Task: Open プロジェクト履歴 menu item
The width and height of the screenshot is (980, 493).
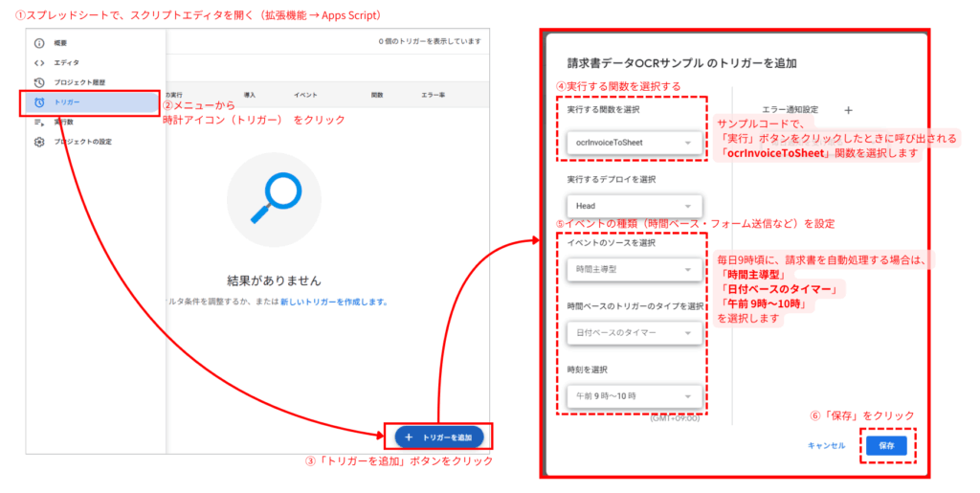Action: pyautogui.click(x=79, y=82)
